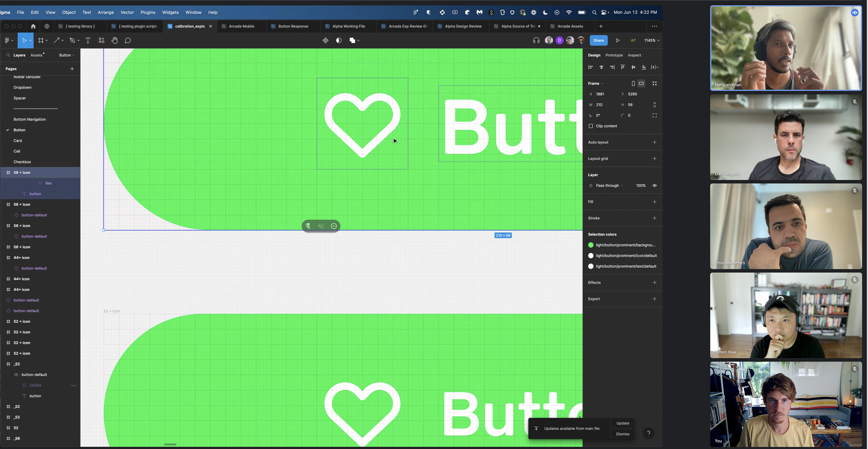Click the Create component icon in toolbar
Image resolution: width=868 pixels, height=449 pixels.
point(325,41)
